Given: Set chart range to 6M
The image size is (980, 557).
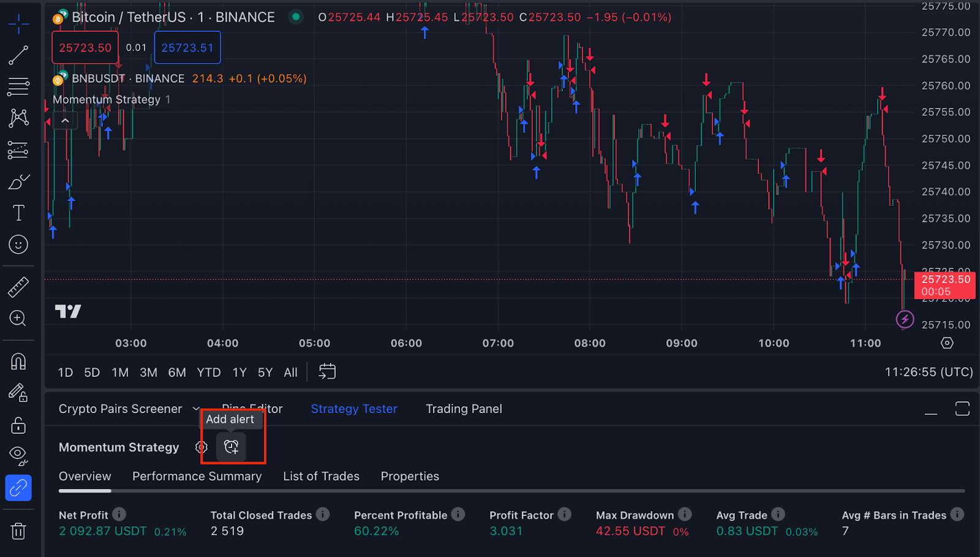Looking at the screenshot, I should [177, 373].
